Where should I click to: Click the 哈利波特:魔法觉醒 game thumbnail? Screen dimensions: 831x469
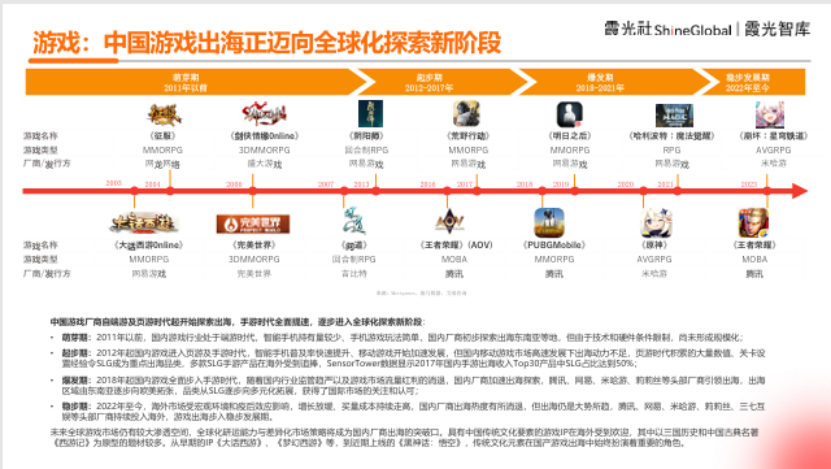(x=674, y=115)
